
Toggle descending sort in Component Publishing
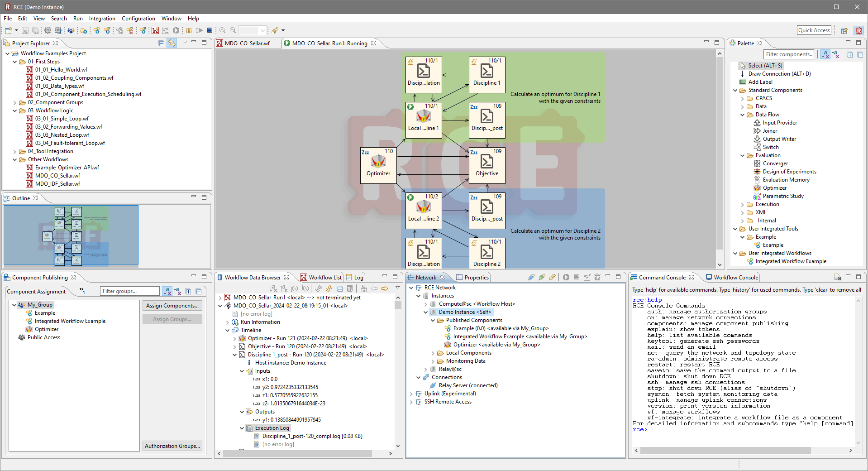[x=177, y=291]
